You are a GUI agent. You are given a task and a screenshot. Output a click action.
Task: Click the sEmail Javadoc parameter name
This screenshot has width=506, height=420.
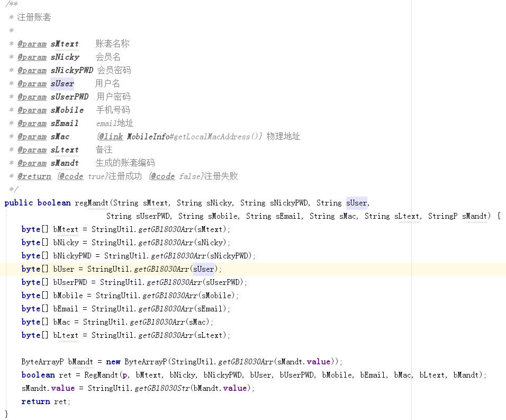coord(65,123)
